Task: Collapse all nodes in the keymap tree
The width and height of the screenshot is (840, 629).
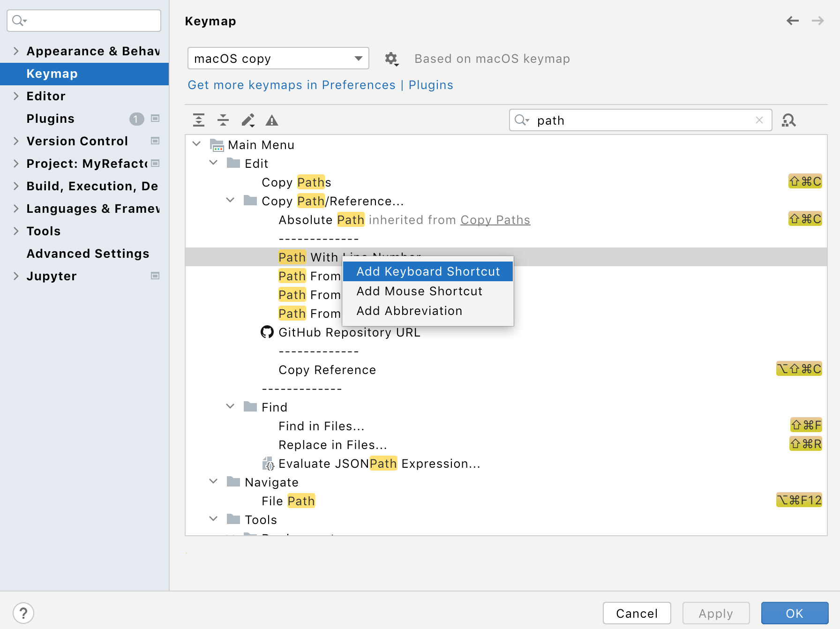Action: pyautogui.click(x=223, y=120)
